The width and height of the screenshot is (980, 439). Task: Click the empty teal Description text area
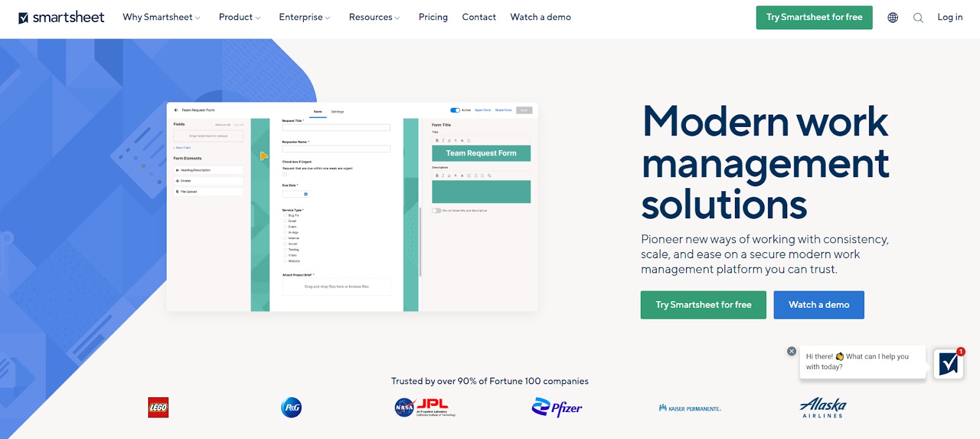pyautogui.click(x=481, y=192)
